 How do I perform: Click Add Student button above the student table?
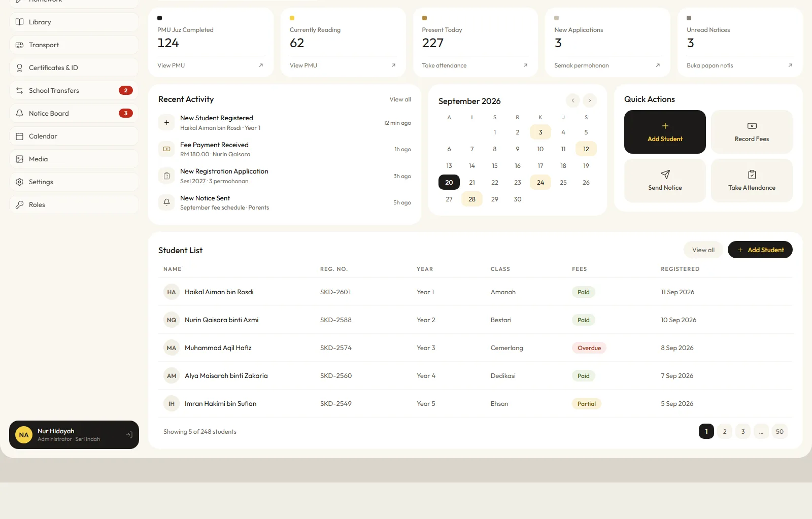coord(760,250)
